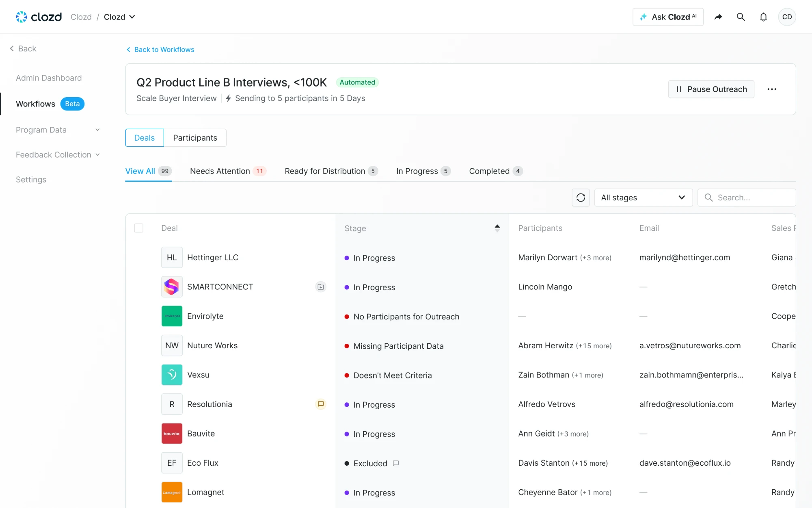
Task: Click the SMARTCONNECT logo thumbnail
Action: coord(172,287)
